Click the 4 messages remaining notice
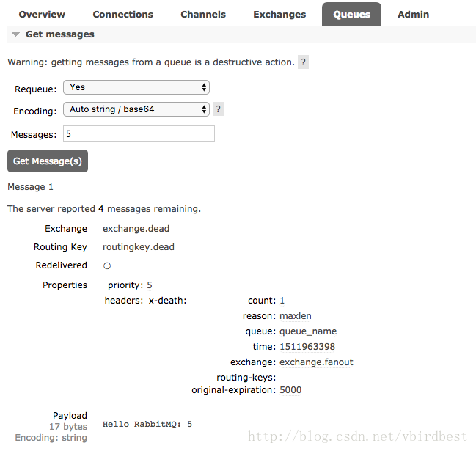 coord(104,209)
